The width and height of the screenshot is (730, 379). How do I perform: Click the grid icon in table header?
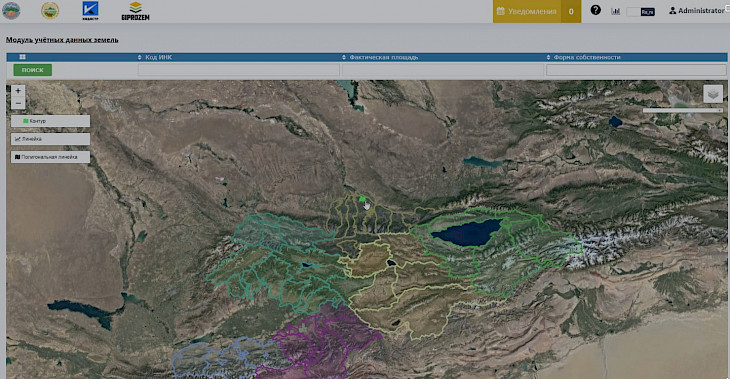[x=22, y=57]
